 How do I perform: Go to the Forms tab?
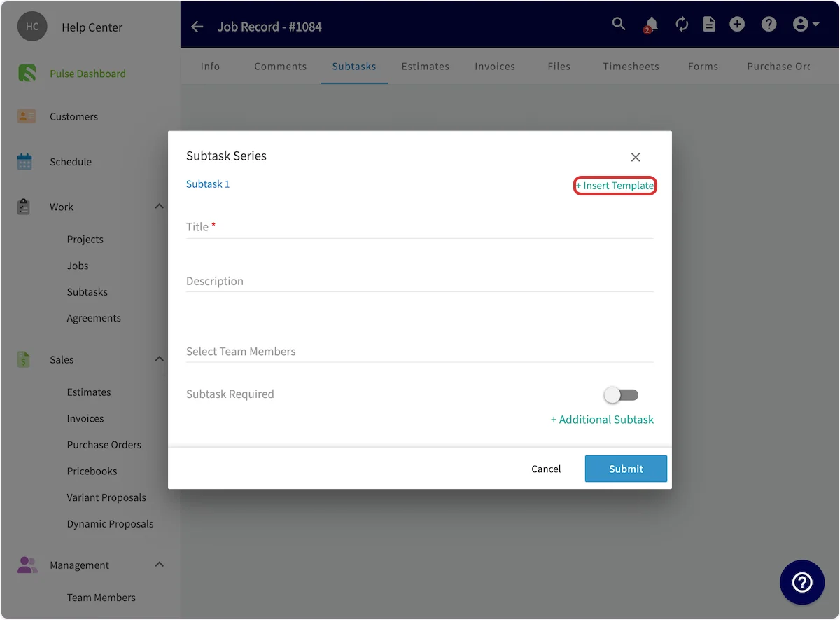tap(703, 67)
